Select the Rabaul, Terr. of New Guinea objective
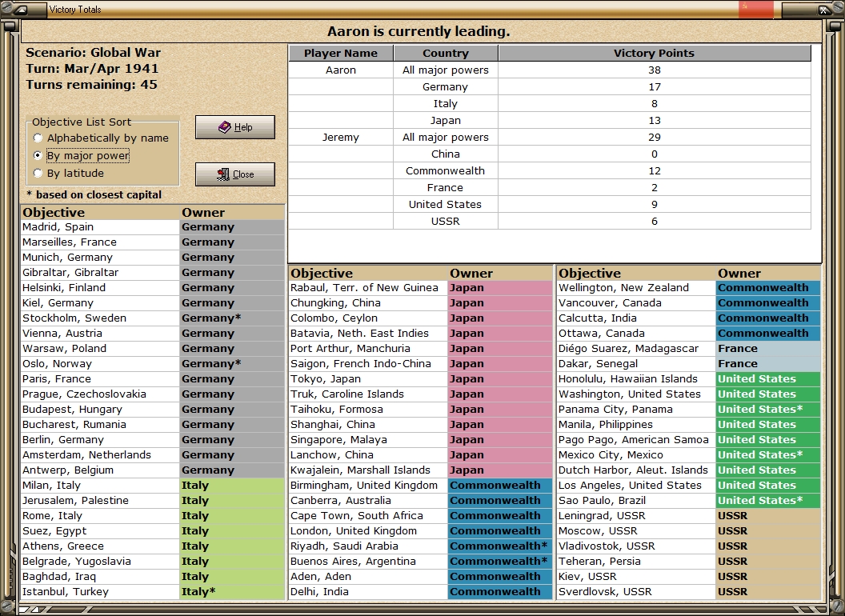 [x=369, y=288]
